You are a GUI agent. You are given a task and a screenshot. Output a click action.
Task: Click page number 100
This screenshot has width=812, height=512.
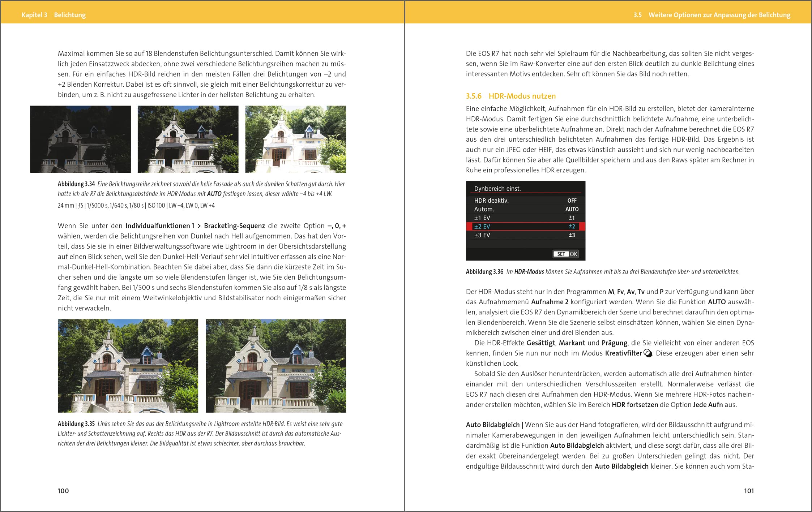[x=63, y=491]
